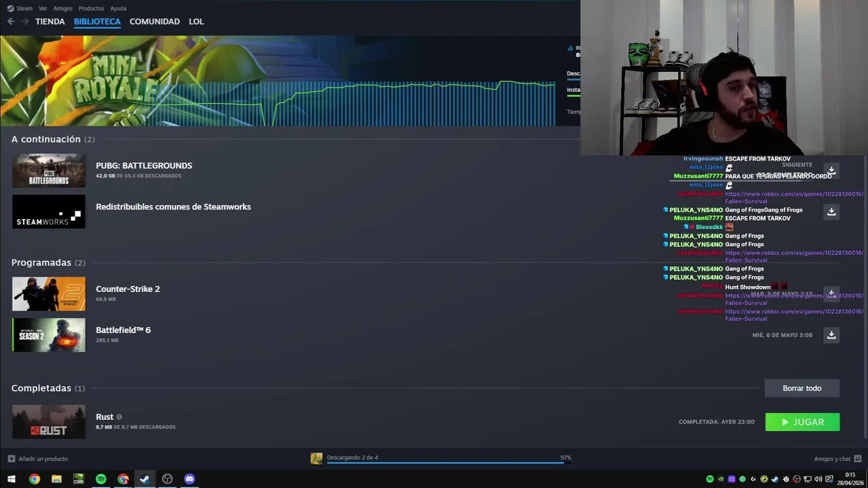Start download for the PUBG: BATTLEGROUNDS row
Viewport: 868px width, 488px height.
(831, 170)
